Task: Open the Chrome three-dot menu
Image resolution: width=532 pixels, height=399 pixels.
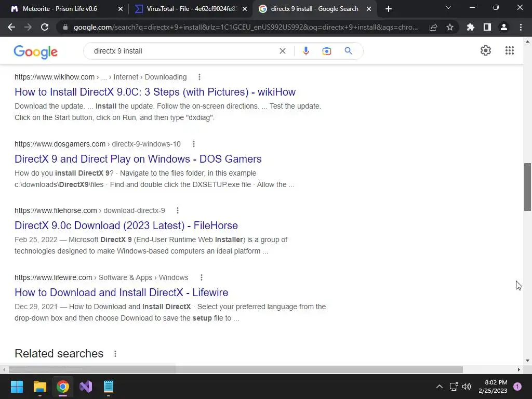Action: [521, 27]
